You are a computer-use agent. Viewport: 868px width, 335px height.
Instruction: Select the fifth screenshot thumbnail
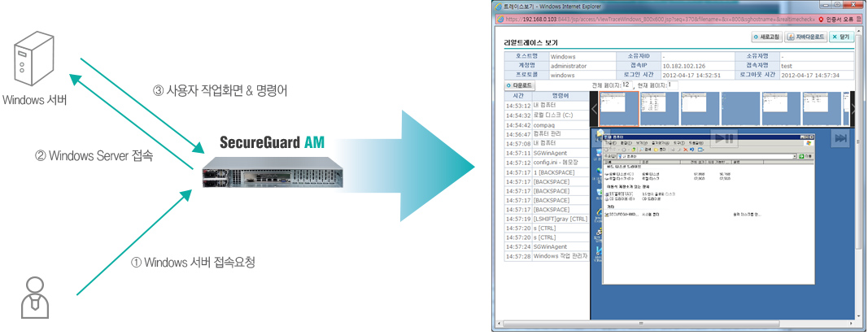click(781, 108)
